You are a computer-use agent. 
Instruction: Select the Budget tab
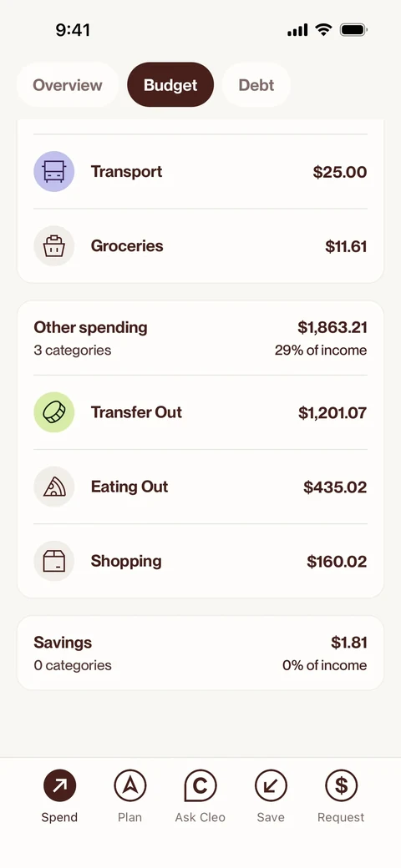(170, 84)
